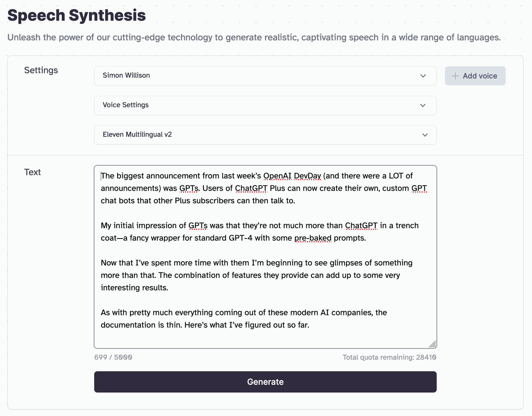Click the chevron on the Simon Willison selector
The image size is (532, 416).
[423, 76]
